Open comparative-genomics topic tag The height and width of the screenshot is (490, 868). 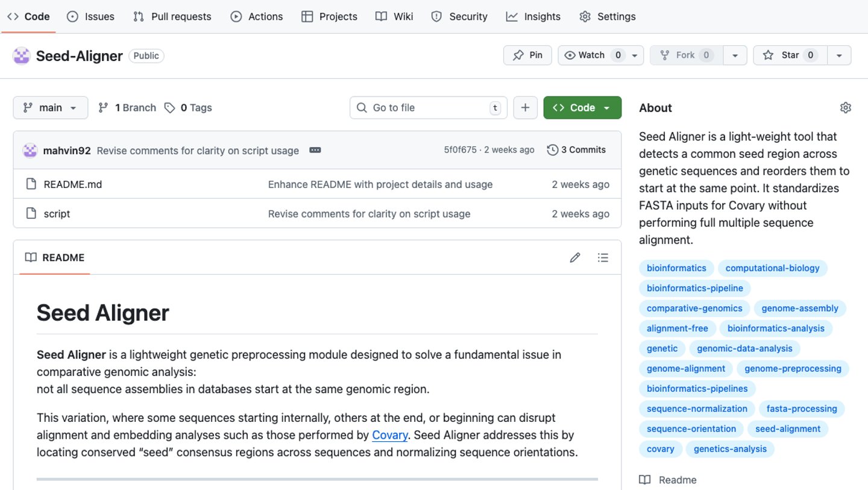coord(694,309)
